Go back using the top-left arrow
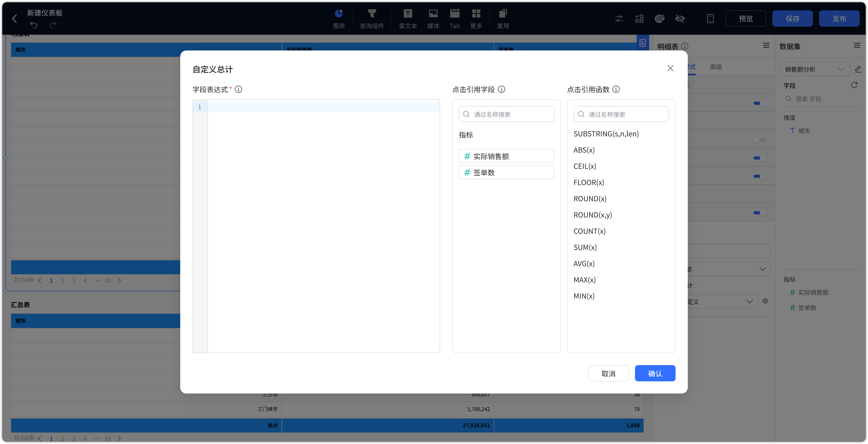The width and height of the screenshot is (868, 444). tap(14, 18)
